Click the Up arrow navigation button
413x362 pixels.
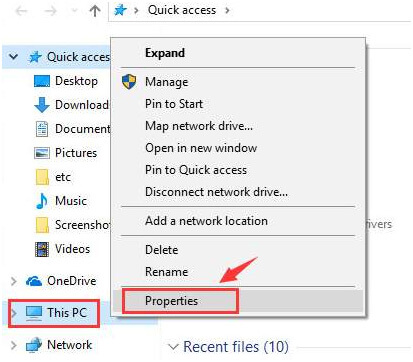(95, 11)
